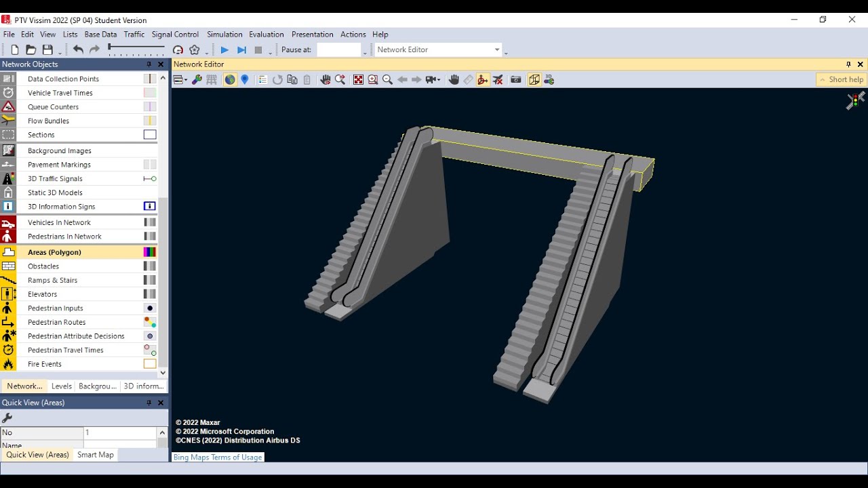
Task: Click the show entire network icon
Action: pos(358,79)
